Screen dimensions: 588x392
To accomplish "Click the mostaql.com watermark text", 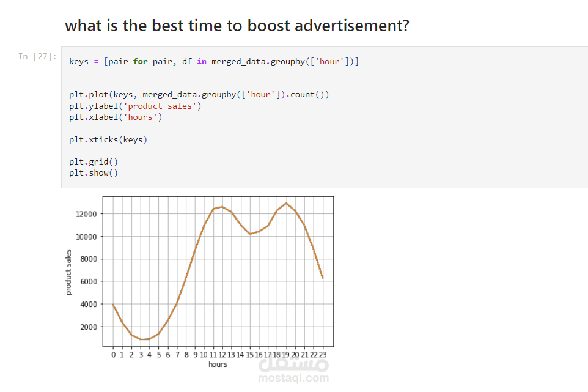I will click(293, 379).
